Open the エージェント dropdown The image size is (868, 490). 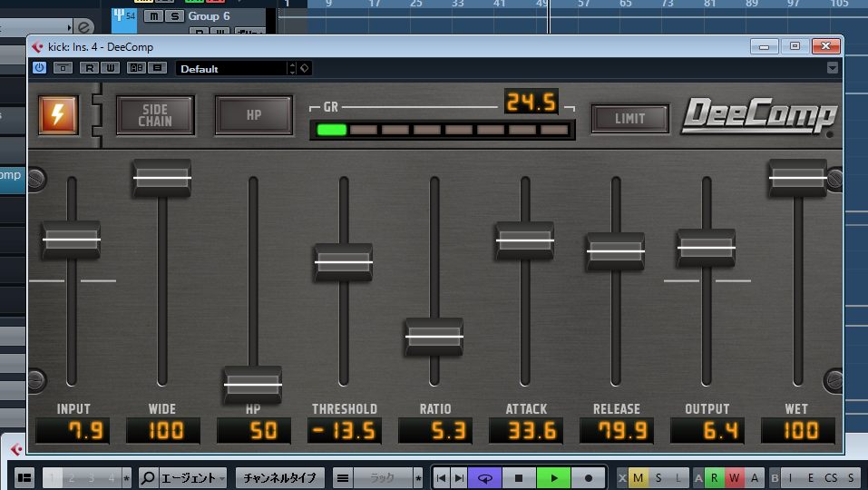(193, 477)
